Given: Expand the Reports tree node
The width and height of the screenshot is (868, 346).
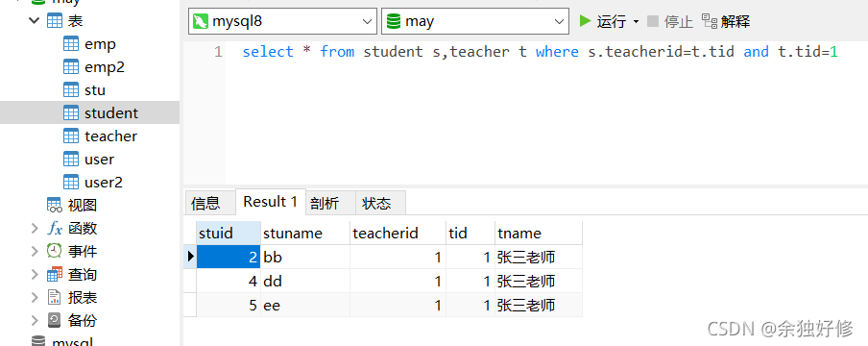Looking at the screenshot, I should pos(35,297).
